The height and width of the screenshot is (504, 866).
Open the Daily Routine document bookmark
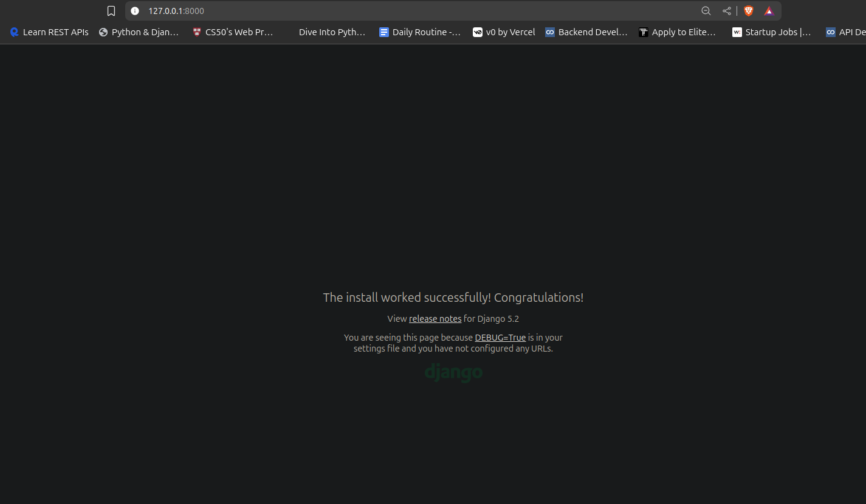pyautogui.click(x=420, y=32)
